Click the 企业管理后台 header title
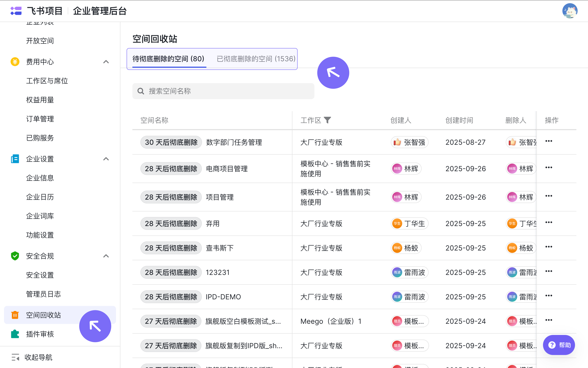Viewport: 588px width, 368px height. pos(100,11)
